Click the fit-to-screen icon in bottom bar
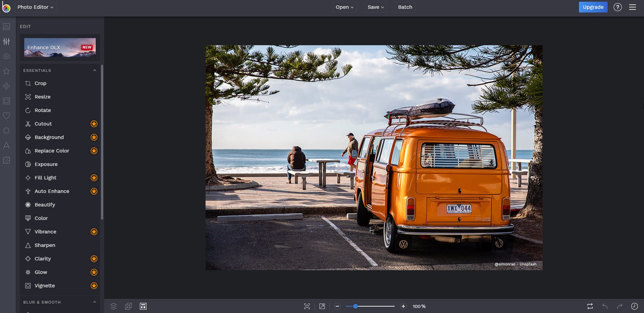Viewport: 644px width, 313px height. 307,306
